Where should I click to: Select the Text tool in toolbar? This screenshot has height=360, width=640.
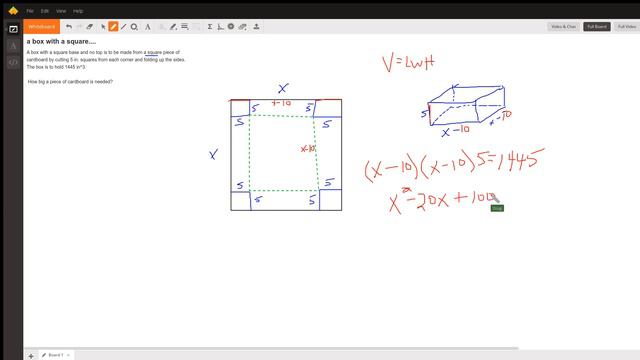(148, 27)
